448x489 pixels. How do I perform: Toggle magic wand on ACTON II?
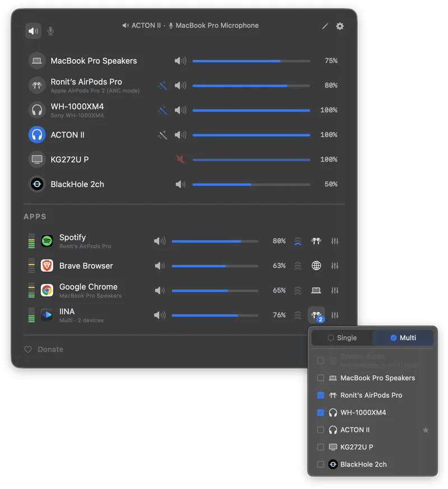click(x=162, y=135)
